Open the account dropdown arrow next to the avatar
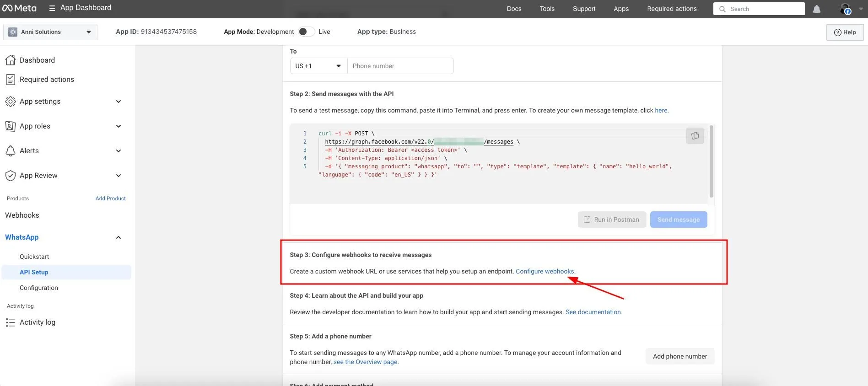Screen dimensions: 868x386 pyautogui.click(x=861, y=9)
